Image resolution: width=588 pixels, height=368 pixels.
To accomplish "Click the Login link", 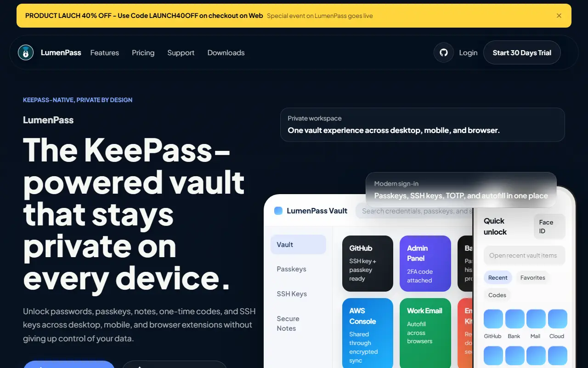I will [468, 52].
